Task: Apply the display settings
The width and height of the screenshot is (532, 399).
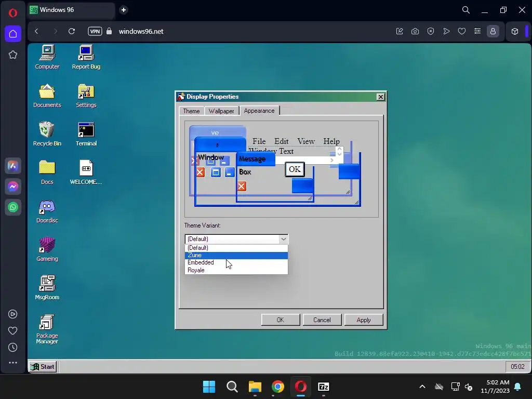Action: 364,320
